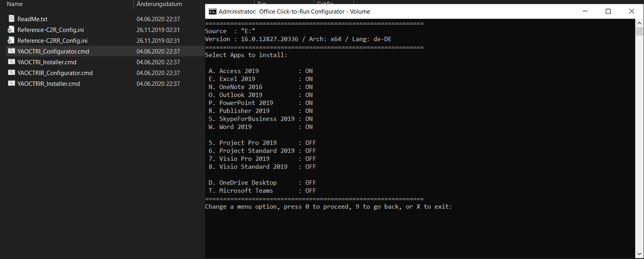Click YAOCTRIR_Installer.cmd modified date cell
Image resolution: width=644 pixels, height=259 pixels.
click(x=158, y=84)
